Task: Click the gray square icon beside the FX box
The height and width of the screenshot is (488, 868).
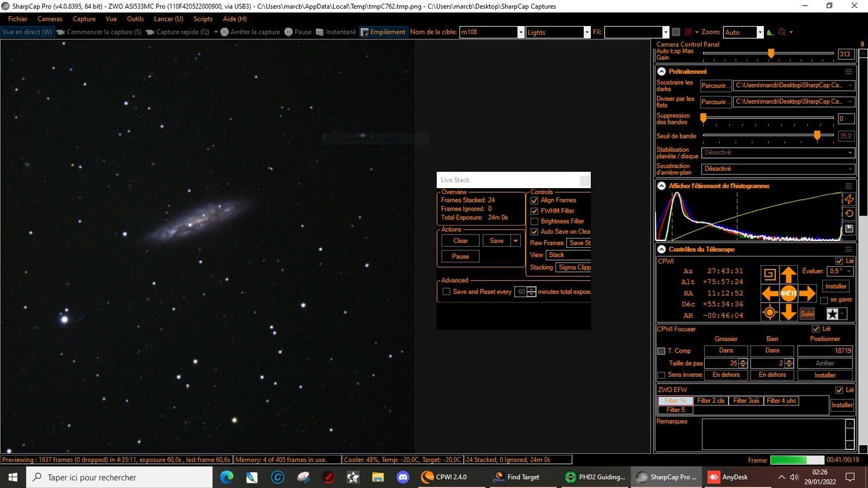Action: click(x=675, y=32)
